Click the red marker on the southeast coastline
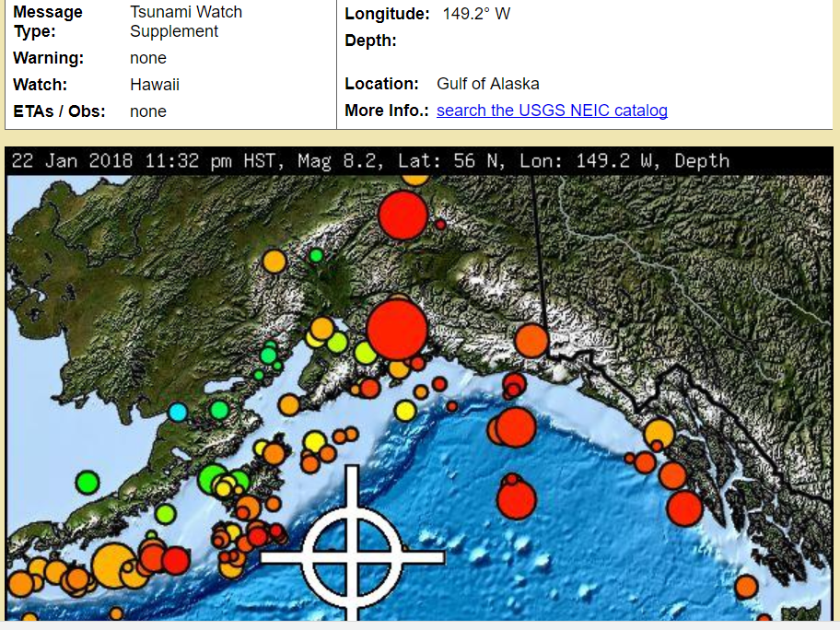 pos(684,507)
